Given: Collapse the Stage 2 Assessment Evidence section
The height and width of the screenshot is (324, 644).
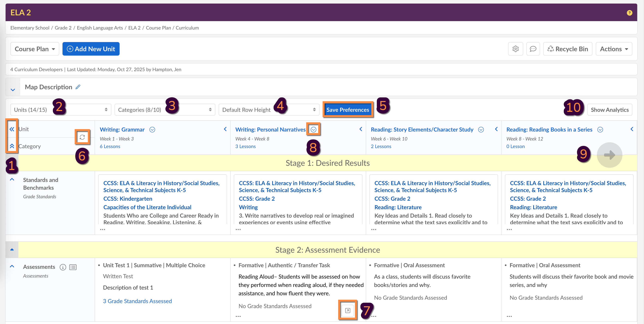Looking at the screenshot, I should click(x=12, y=250).
